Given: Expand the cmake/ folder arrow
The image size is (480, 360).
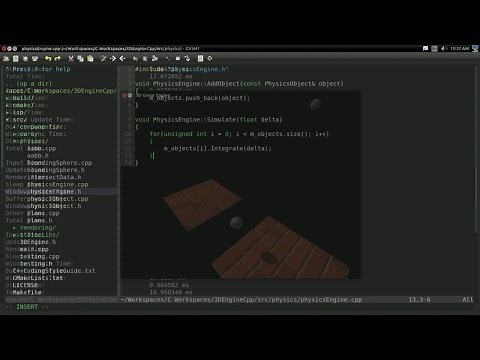Looking at the screenshot, I should pos(7,105).
